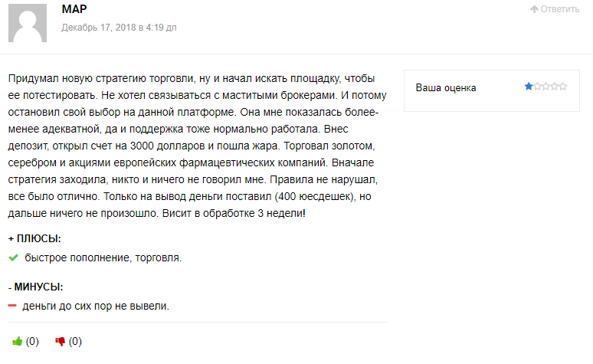
Task: Choose the fourth rating star
Action: click(554, 87)
